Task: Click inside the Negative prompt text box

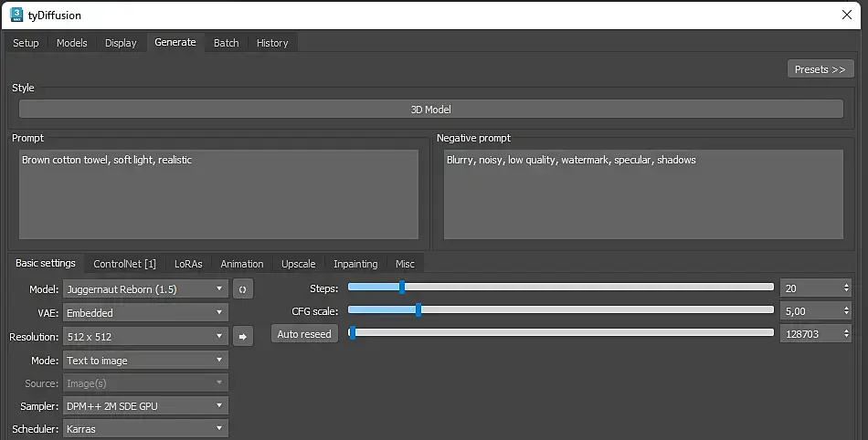Action: tap(643, 194)
